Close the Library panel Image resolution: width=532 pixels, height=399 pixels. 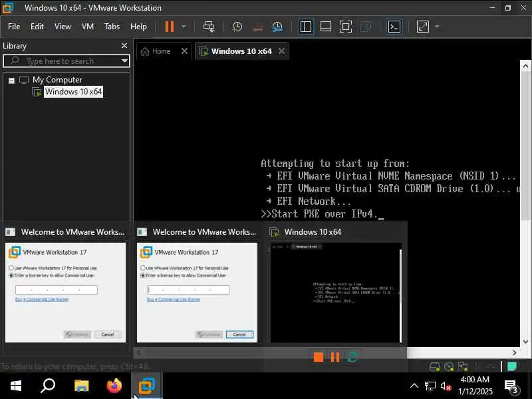pyautogui.click(x=124, y=45)
